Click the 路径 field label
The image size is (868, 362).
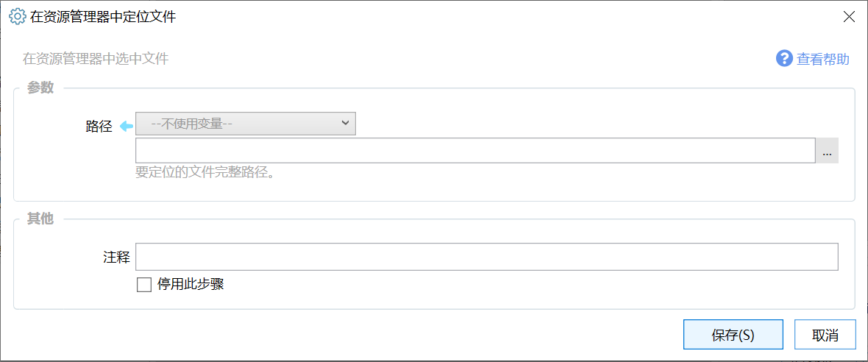99,127
